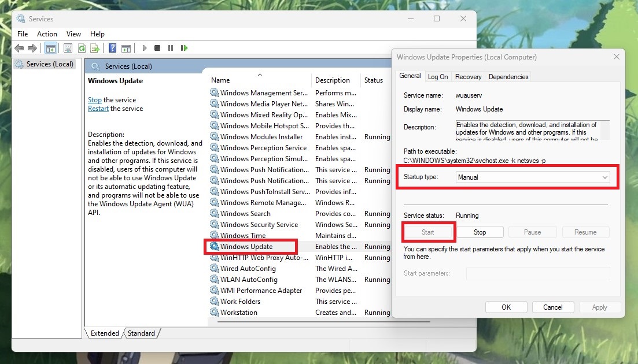The height and width of the screenshot is (364, 638).
Task: Click the Restart Service toolbar icon
Action: (184, 49)
